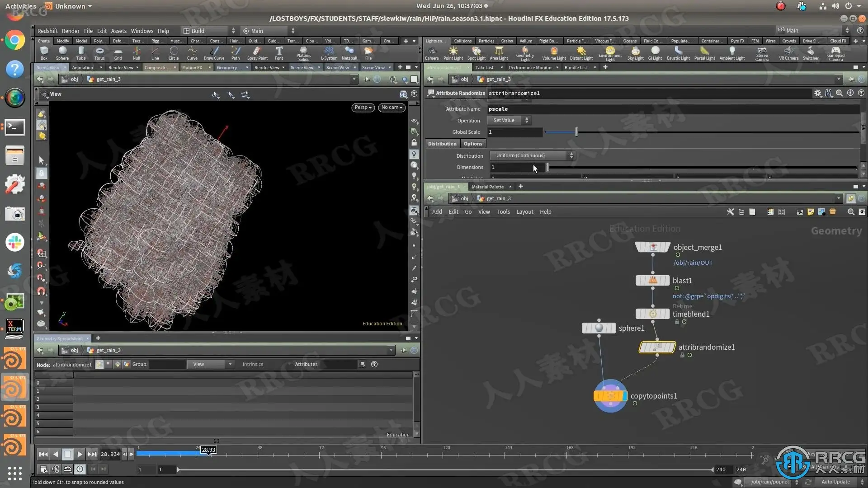The width and height of the screenshot is (868, 488).
Task: Add a Spot Light from the shelf
Action: 476,53
